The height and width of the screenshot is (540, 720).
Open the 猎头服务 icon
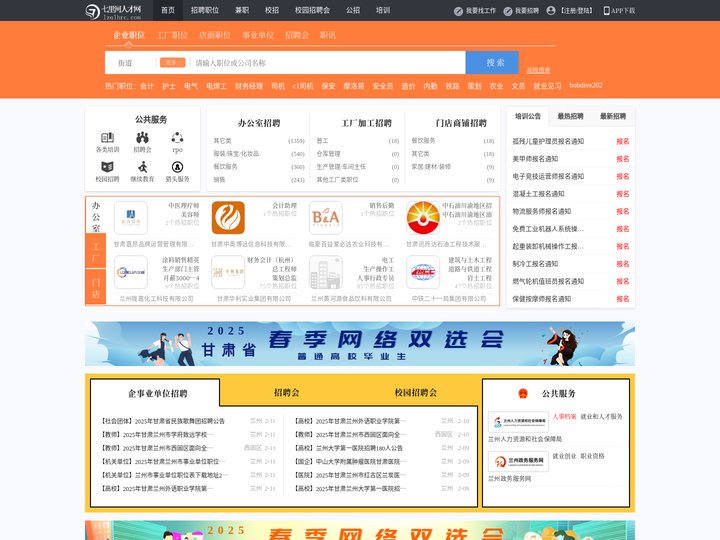click(x=177, y=167)
